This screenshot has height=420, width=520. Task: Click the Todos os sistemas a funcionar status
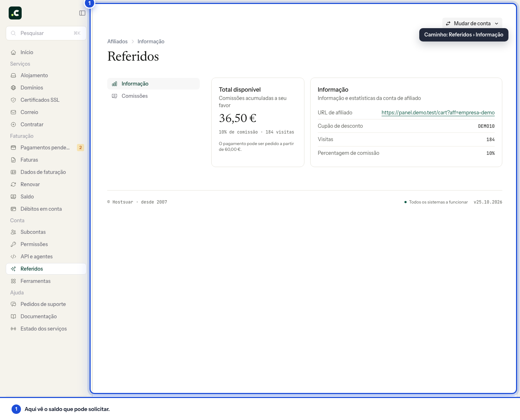436,202
